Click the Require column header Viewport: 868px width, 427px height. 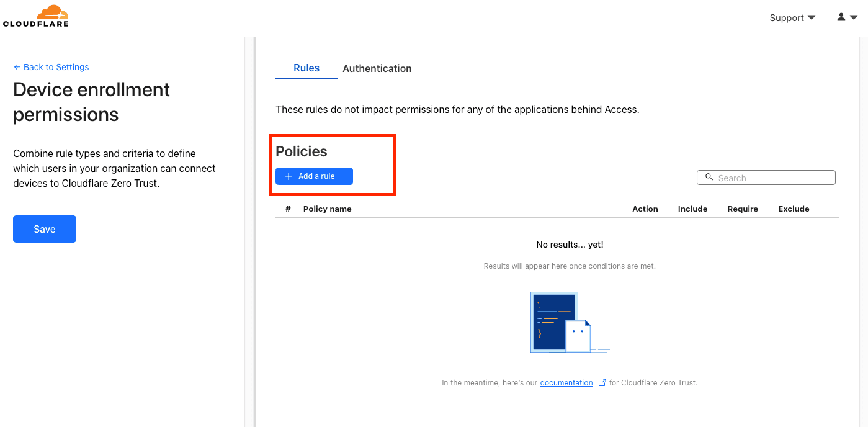[743, 209]
